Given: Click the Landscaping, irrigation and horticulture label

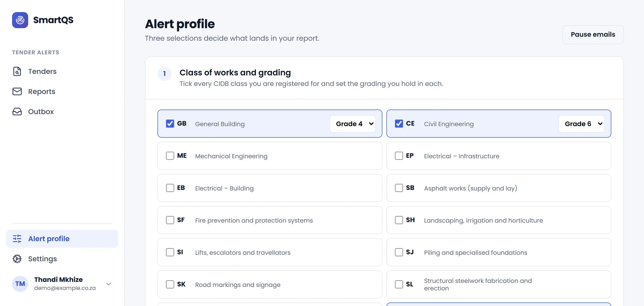Looking at the screenshot, I should click(x=484, y=220).
